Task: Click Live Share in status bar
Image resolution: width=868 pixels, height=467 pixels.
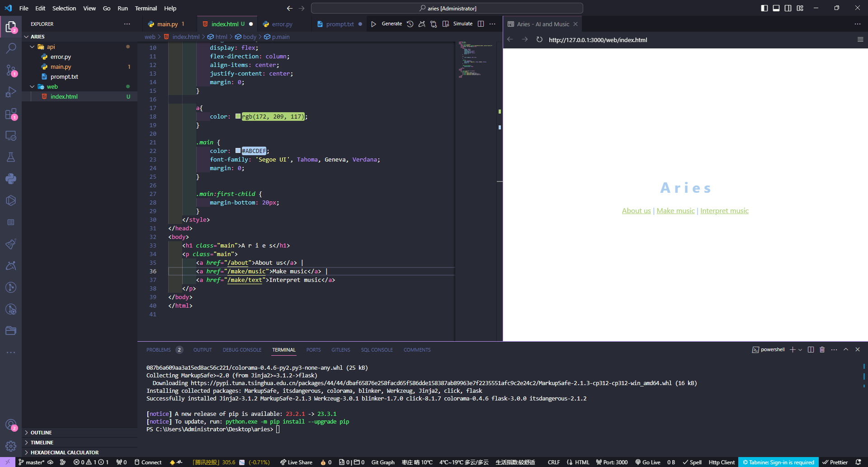Action: coord(296,462)
